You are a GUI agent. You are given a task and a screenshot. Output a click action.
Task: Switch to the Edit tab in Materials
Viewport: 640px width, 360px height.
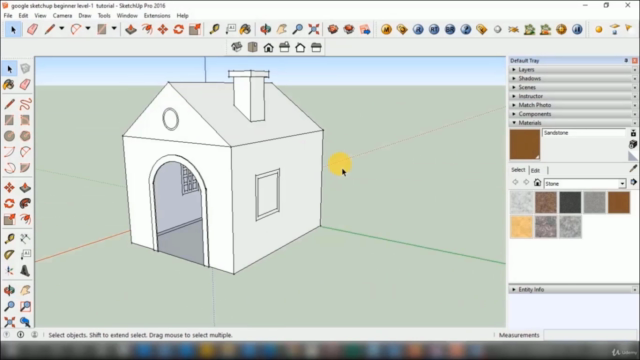tap(535, 170)
